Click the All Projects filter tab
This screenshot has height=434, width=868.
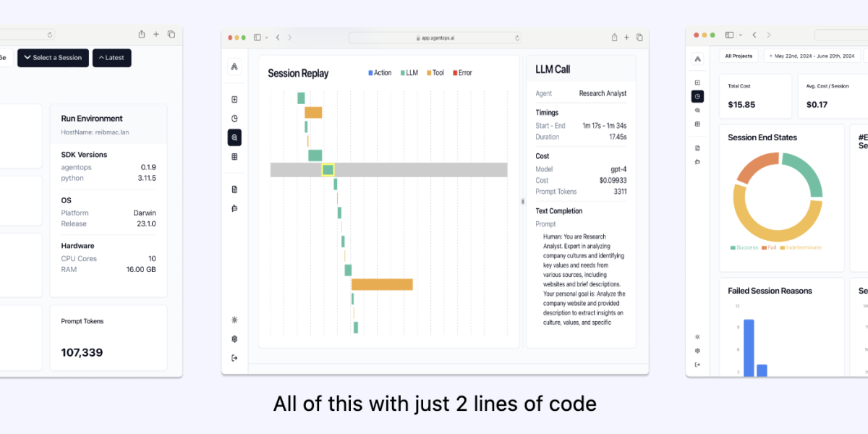click(738, 56)
